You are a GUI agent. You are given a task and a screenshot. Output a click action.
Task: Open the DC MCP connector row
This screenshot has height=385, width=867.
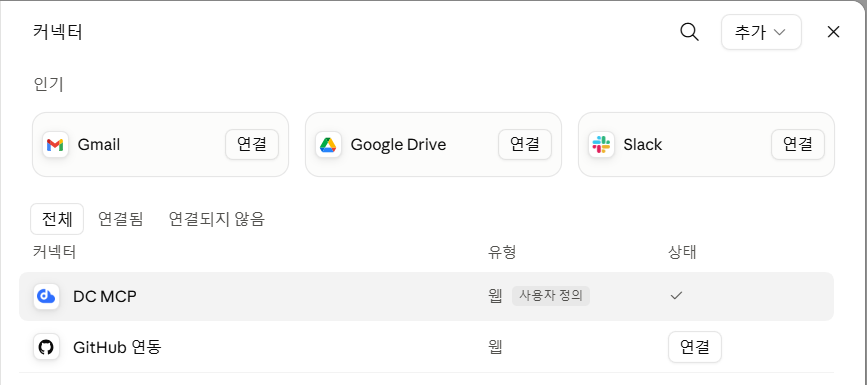pyautogui.click(x=426, y=296)
